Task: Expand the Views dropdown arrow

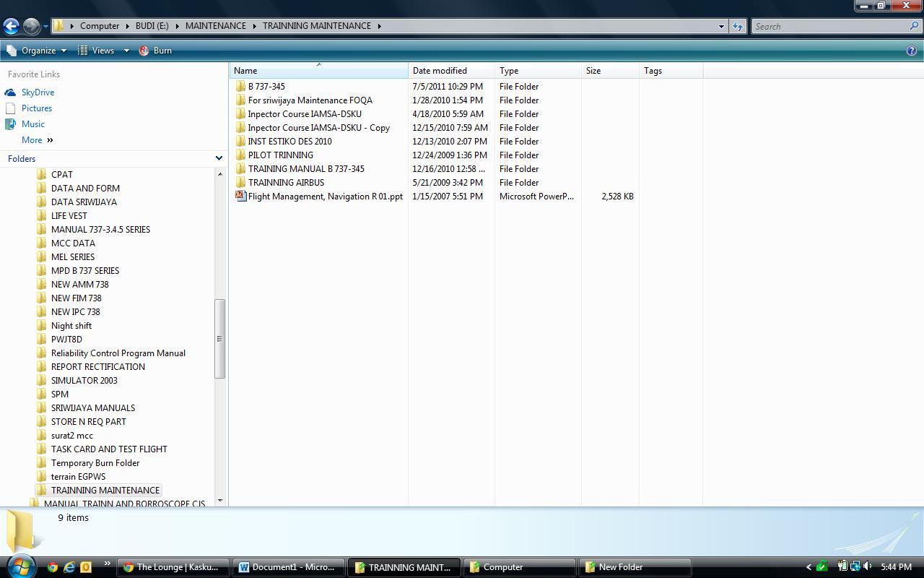Action: point(126,51)
